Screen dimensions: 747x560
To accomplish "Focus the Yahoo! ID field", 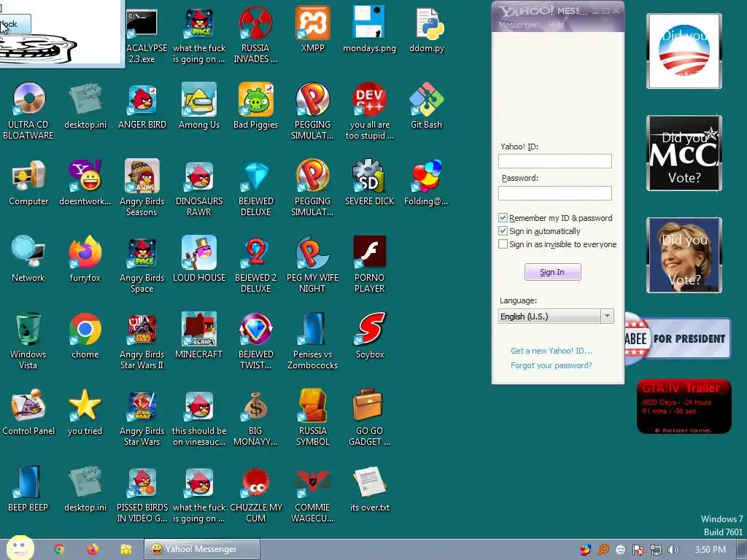I will coord(555,161).
